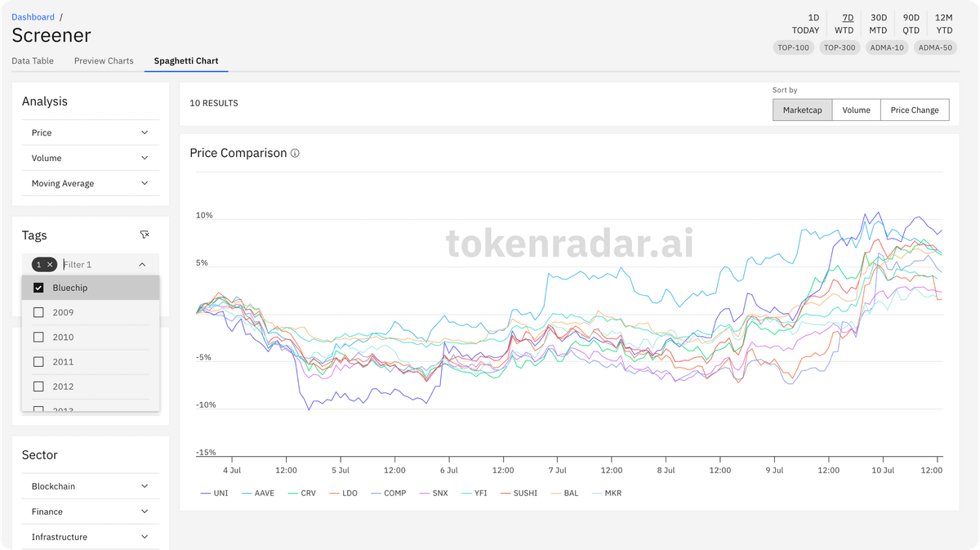Screen dimensions: 980x550
Task: Apply the TOP-100 preset filter
Action: pos(793,47)
